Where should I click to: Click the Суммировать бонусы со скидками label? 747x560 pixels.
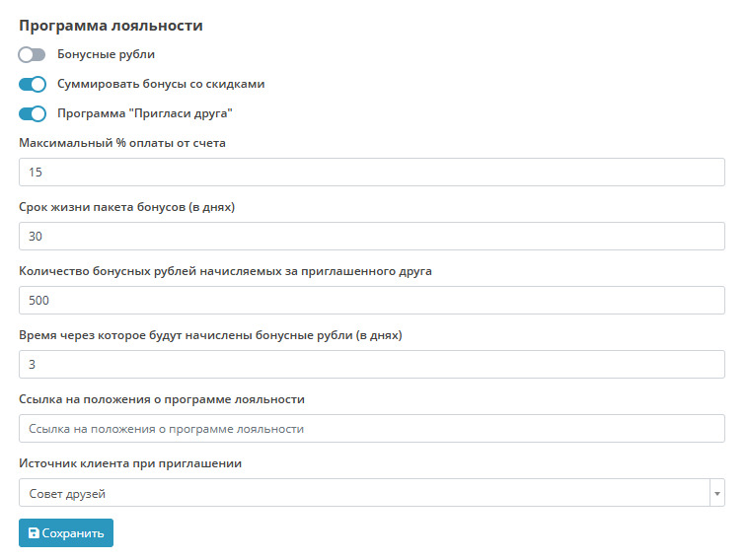[161, 85]
